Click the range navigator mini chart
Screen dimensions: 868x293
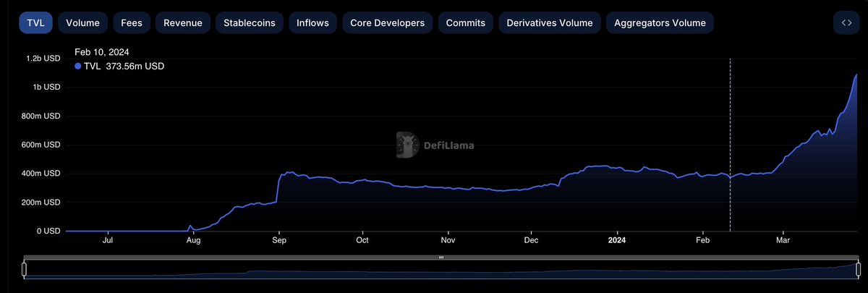441,270
